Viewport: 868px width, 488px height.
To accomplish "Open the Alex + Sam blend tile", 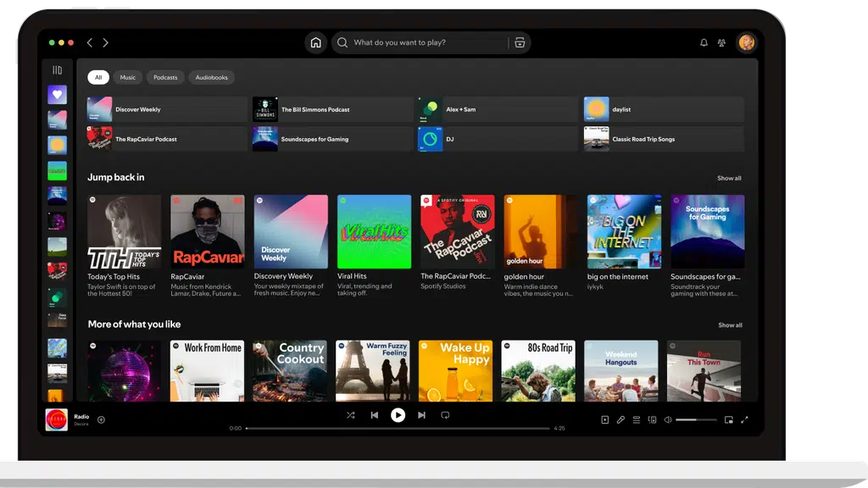I will pos(498,109).
